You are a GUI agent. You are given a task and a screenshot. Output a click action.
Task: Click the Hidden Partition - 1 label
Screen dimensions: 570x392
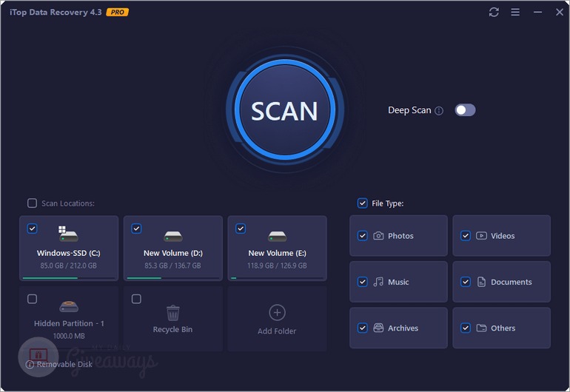click(69, 323)
